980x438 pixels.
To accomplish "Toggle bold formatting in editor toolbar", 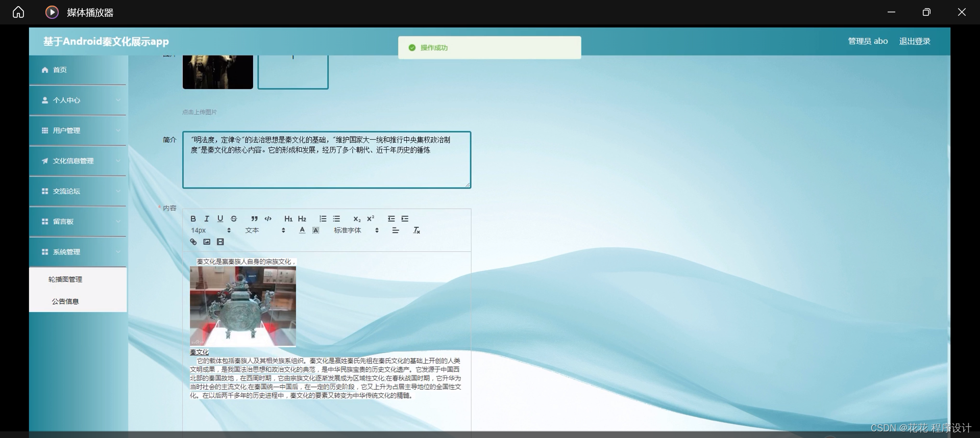I will [x=193, y=219].
